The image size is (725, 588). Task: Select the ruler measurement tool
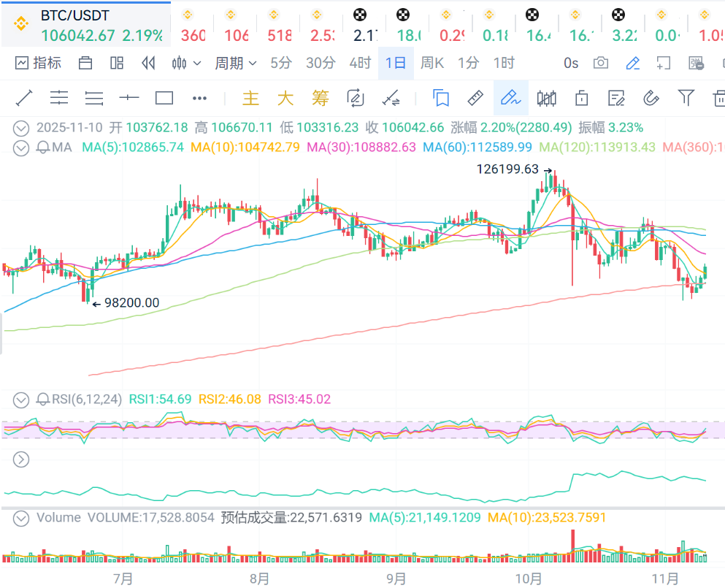coord(475,98)
